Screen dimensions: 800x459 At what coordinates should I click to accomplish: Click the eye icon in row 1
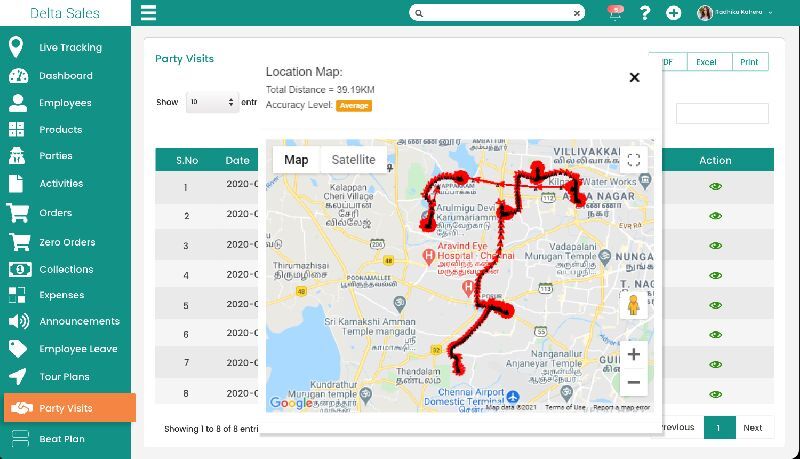click(715, 186)
